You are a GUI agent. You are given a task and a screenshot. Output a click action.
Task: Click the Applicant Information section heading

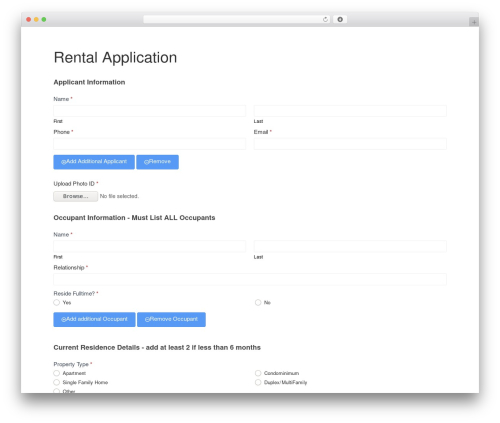89,82
